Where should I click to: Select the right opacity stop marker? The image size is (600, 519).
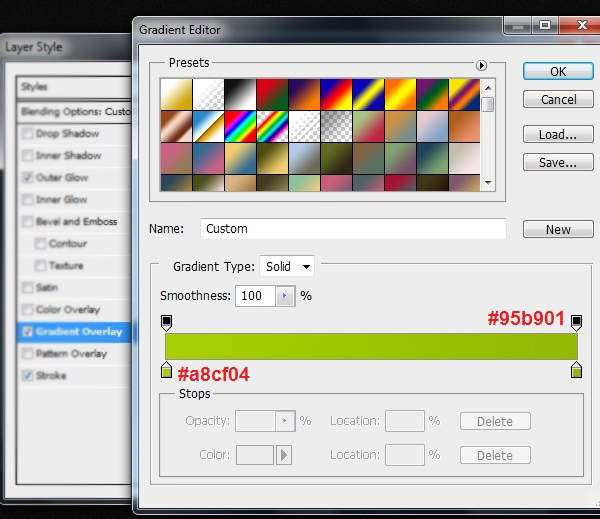[x=576, y=322]
